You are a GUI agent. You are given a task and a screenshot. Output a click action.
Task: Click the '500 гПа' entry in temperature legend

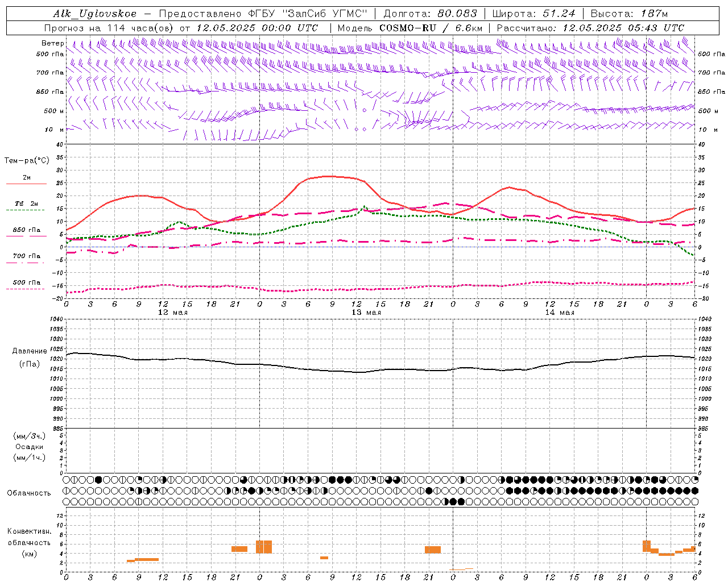click(x=27, y=282)
